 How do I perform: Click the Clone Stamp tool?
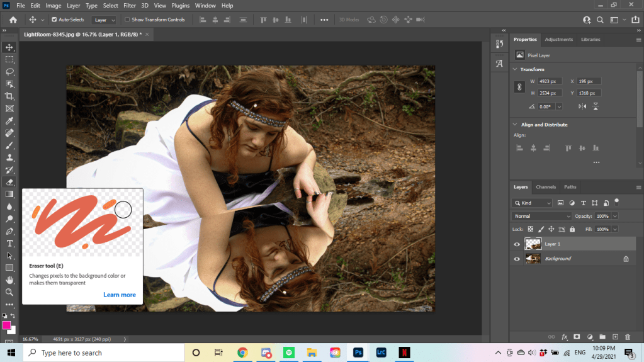pyautogui.click(x=9, y=157)
